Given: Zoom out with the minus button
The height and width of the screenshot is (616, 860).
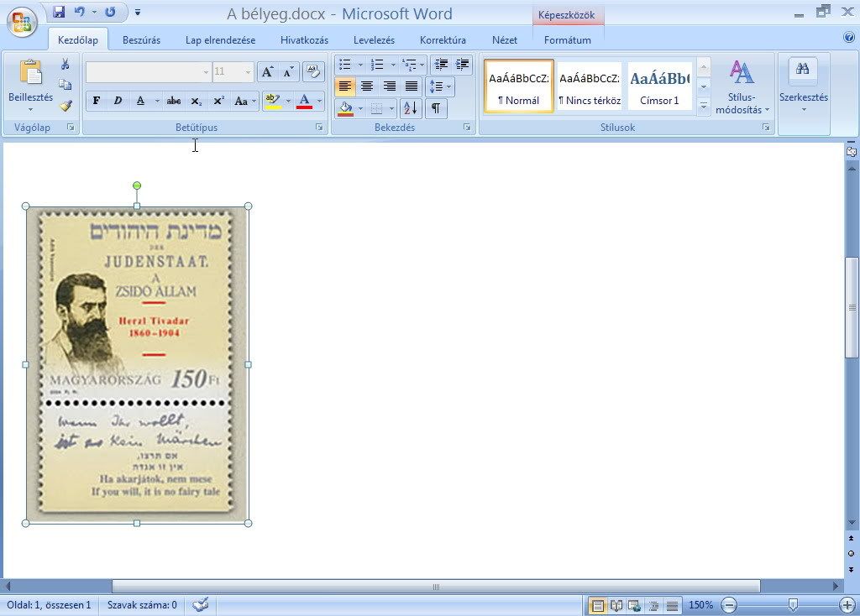Looking at the screenshot, I should point(729,605).
